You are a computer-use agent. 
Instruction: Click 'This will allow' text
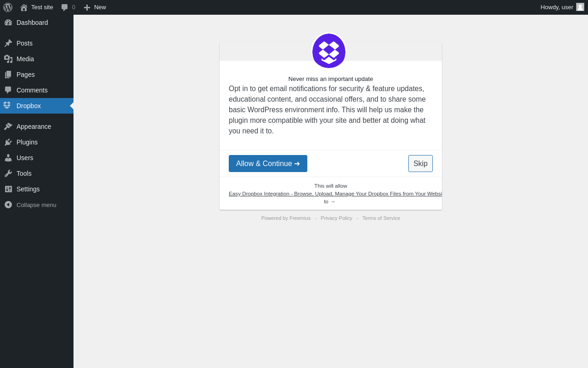(x=331, y=186)
